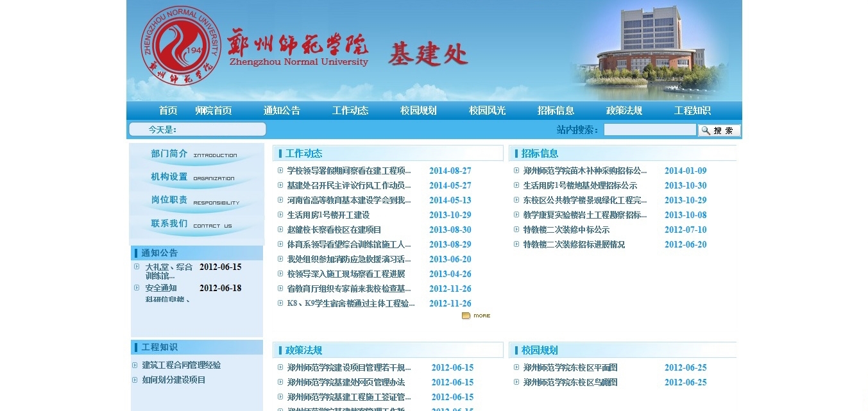Go to 师院首页 in navigation bar
This screenshot has width=868, height=411.
pos(214,110)
